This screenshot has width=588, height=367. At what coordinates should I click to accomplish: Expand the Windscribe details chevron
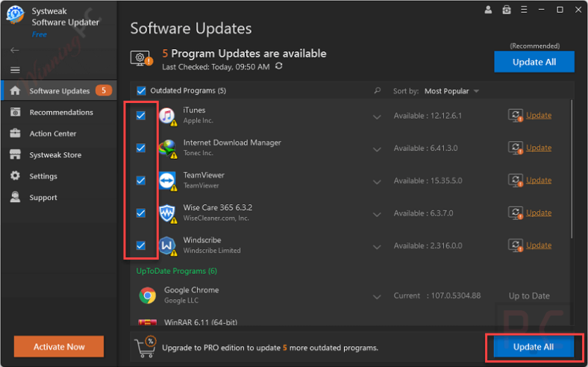[377, 247]
